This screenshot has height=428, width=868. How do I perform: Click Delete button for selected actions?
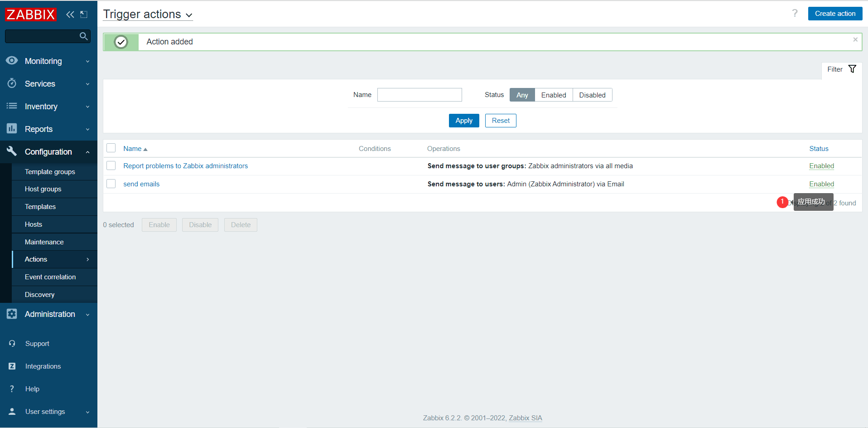tap(241, 225)
